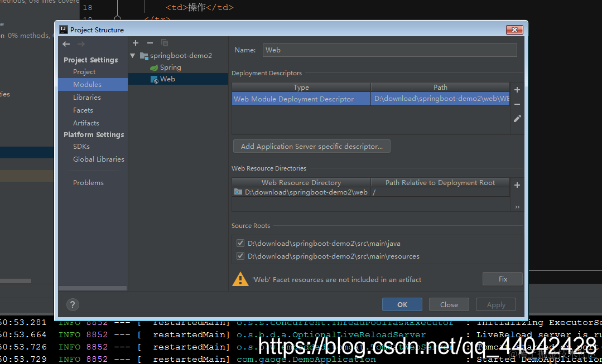Remove the deployment descriptor with minus icon
602x364 pixels.
[x=517, y=104]
